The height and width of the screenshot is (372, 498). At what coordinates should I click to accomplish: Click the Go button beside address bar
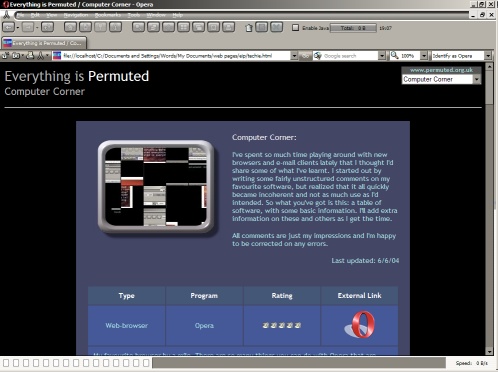[x=305, y=56]
